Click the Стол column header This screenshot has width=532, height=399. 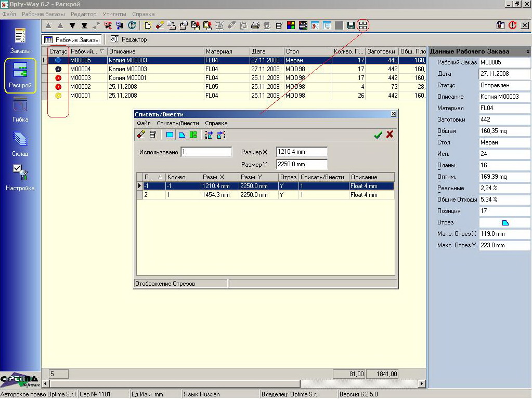(308, 51)
